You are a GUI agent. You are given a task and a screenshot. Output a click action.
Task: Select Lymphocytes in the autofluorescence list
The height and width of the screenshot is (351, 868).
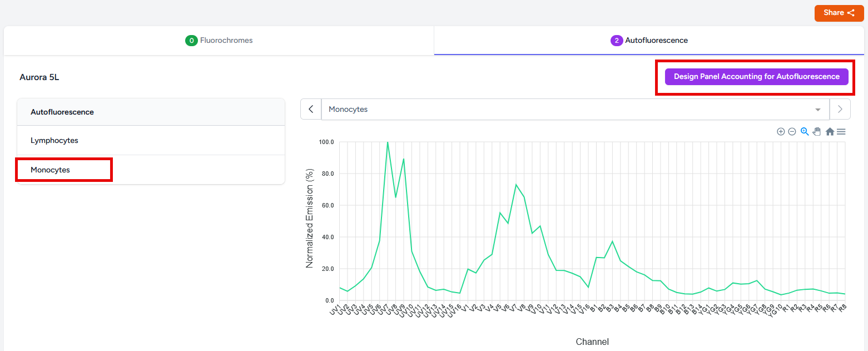[x=54, y=141]
